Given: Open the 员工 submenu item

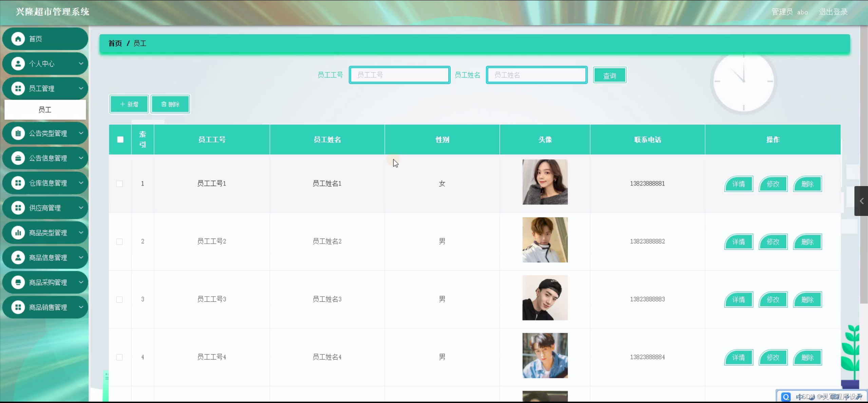Looking at the screenshot, I should point(45,109).
